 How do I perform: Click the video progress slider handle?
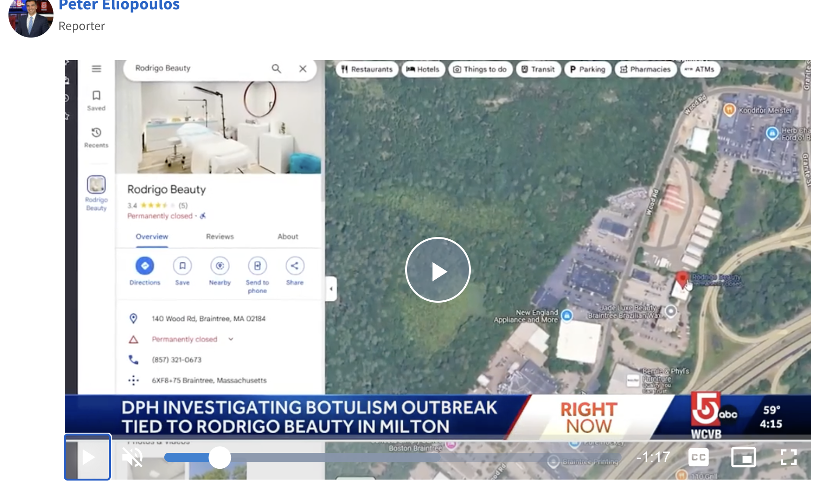tap(220, 457)
